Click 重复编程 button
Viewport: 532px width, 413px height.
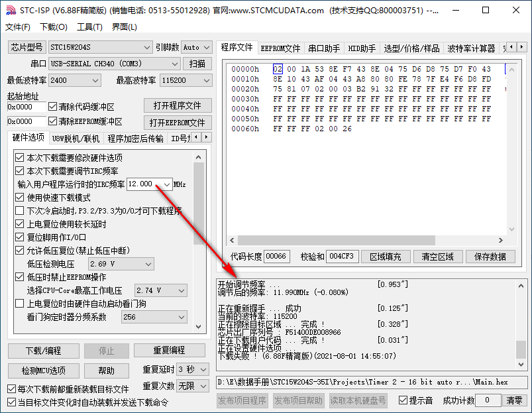tap(170, 351)
